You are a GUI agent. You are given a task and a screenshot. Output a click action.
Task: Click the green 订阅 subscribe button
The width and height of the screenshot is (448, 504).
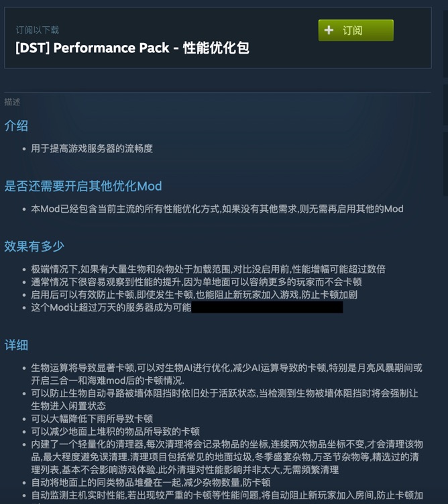[x=356, y=30]
